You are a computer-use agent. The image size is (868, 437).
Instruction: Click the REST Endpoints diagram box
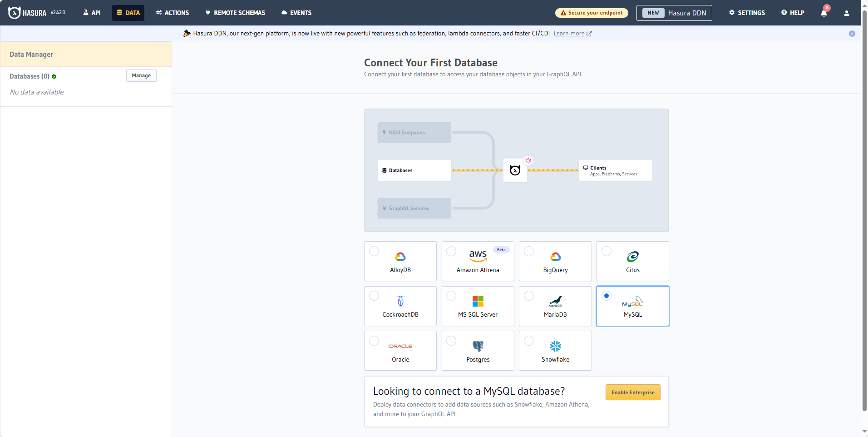click(x=414, y=133)
